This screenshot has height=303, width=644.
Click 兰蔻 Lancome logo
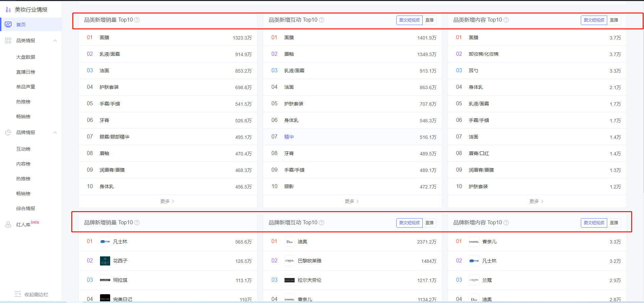(474, 280)
